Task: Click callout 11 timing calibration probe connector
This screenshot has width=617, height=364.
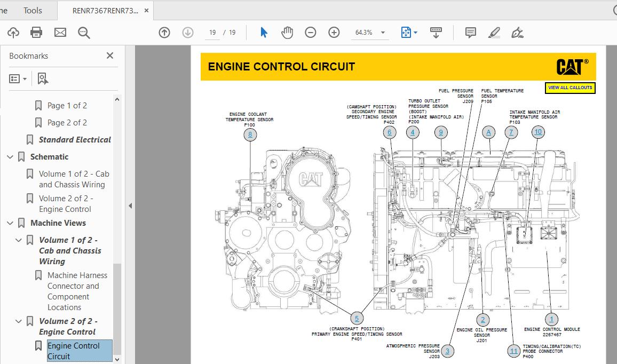Action: click(x=514, y=351)
